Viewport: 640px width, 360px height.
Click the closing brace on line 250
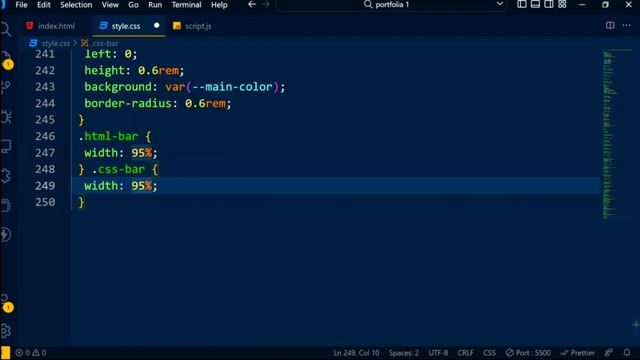81,202
